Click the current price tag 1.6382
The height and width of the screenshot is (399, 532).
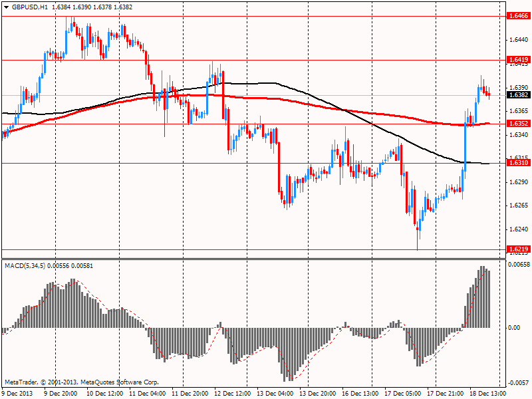[x=518, y=95]
